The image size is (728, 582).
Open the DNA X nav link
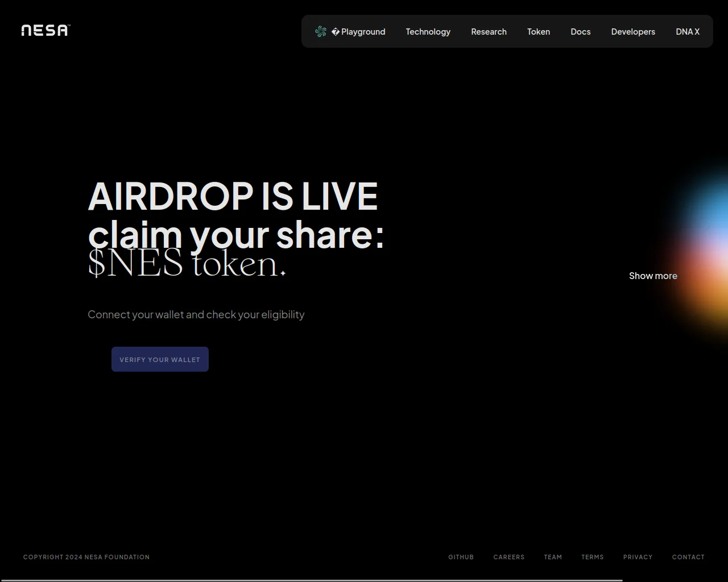click(x=688, y=32)
